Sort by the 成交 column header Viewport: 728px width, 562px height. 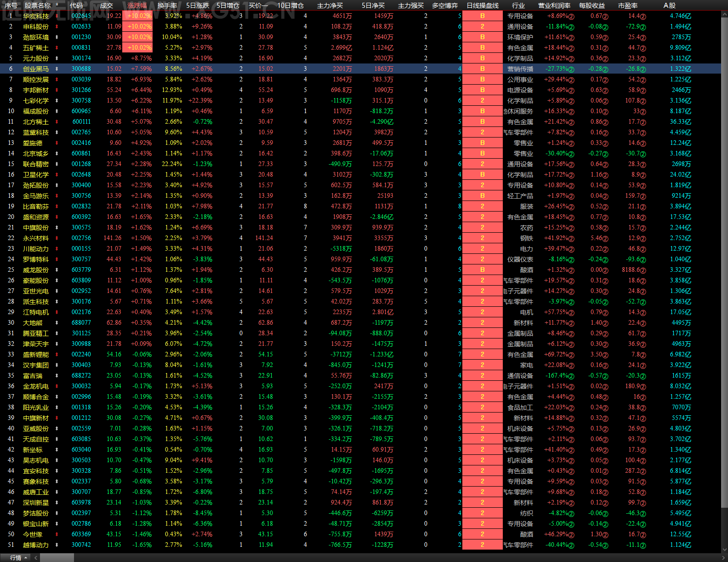[x=106, y=6]
